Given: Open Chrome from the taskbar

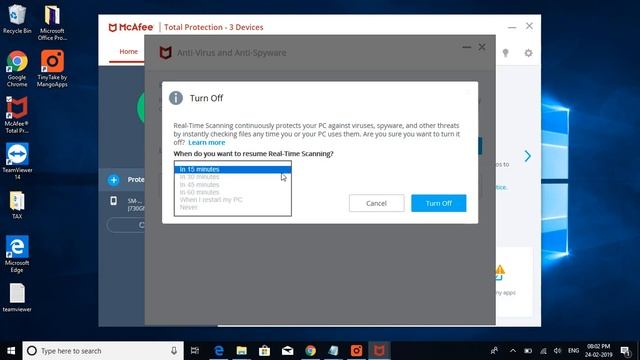Looking at the screenshot, I should tap(310, 351).
